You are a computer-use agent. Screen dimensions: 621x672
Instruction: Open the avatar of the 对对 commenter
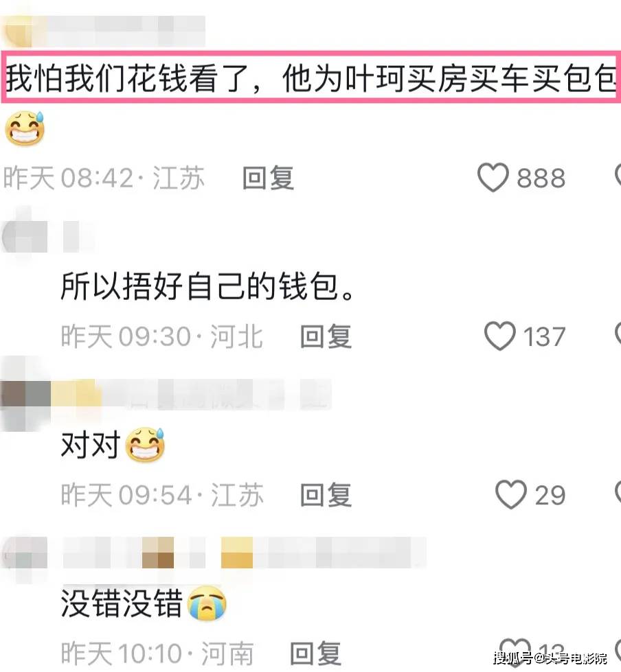[x=25, y=394]
